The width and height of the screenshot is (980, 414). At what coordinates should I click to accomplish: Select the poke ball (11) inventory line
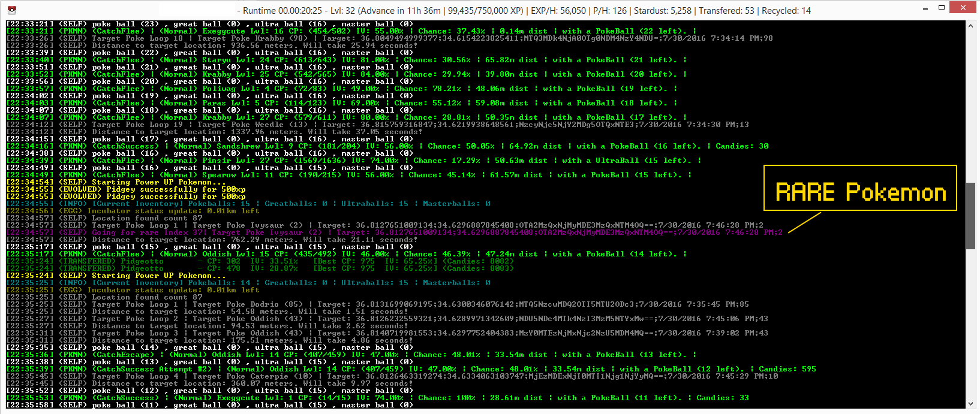click(x=210, y=405)
